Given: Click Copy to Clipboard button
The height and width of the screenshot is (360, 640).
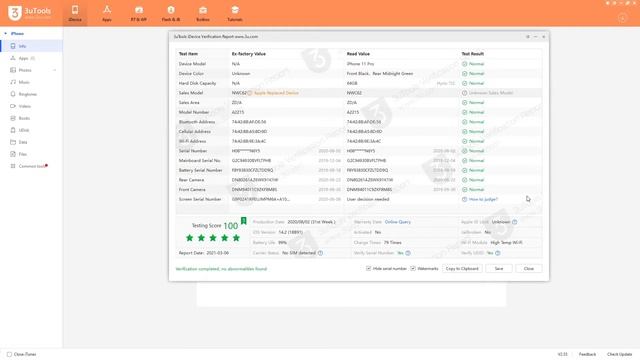Looking at the screenshot, I should pos(462,269).
